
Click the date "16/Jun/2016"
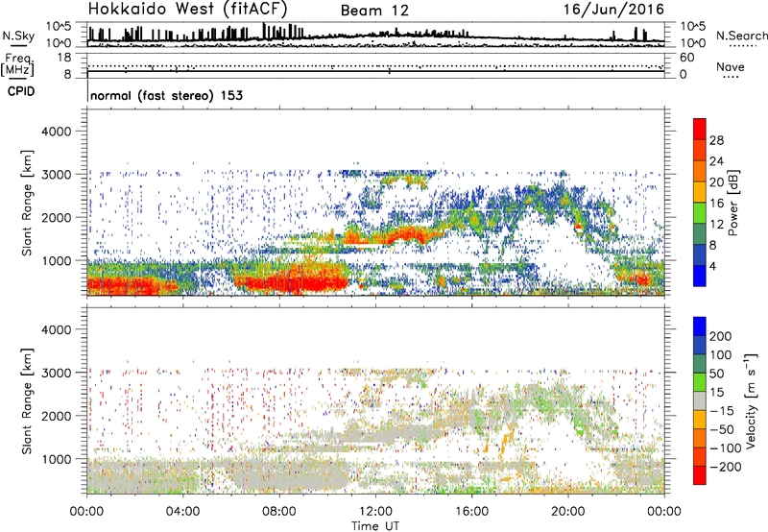click(613, 10)
